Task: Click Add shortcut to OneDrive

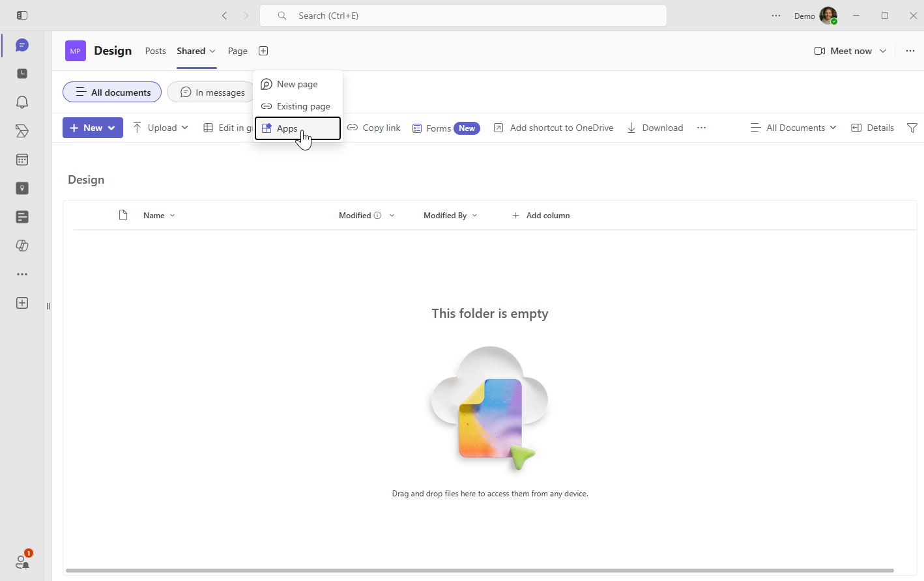Action: click(554, 128)
